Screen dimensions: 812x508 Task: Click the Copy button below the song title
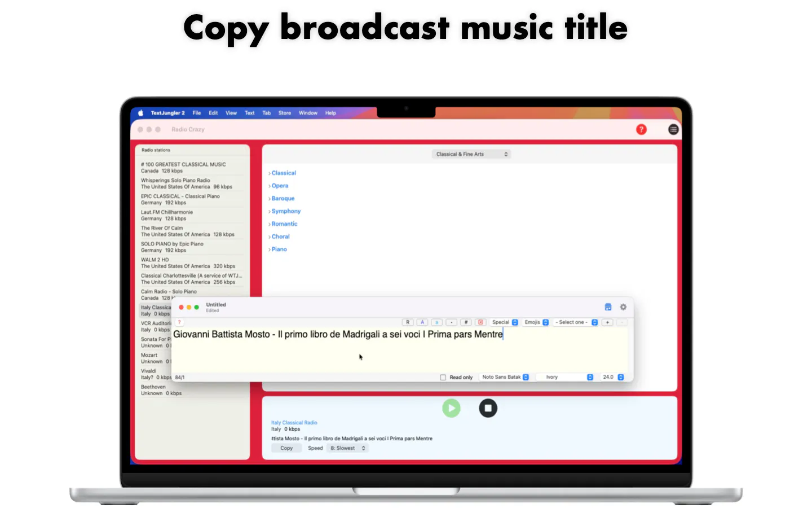point(286,448)
